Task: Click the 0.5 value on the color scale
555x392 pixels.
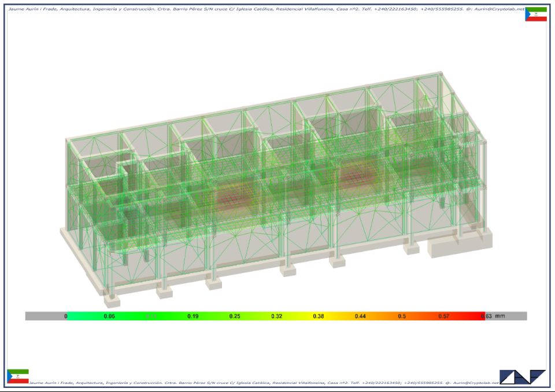Action: point(401,316)
